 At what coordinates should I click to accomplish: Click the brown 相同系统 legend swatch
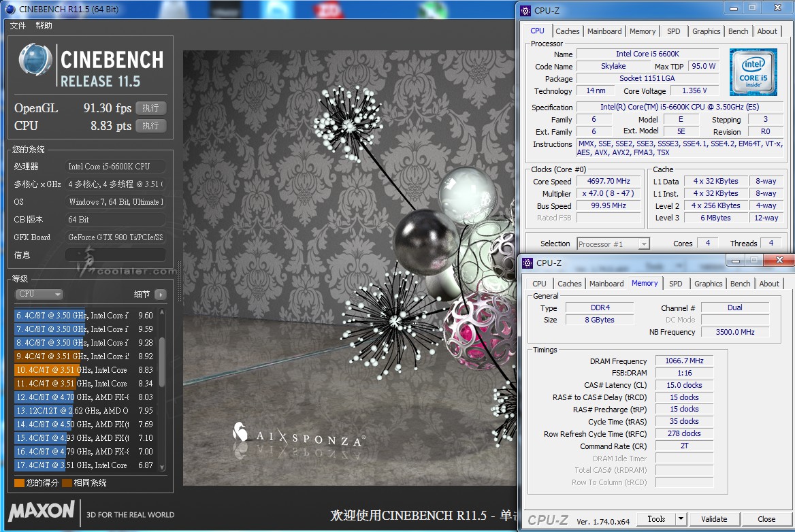tap(67, 483)
